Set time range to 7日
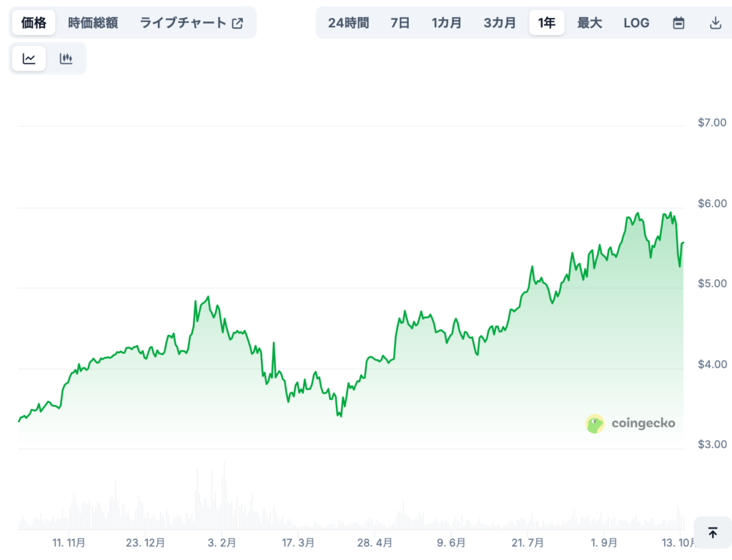 [x=400, y=23]
